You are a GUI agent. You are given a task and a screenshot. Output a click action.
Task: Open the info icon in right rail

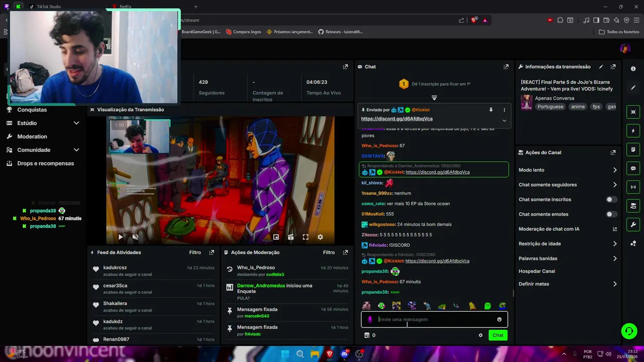pos(633,68)
